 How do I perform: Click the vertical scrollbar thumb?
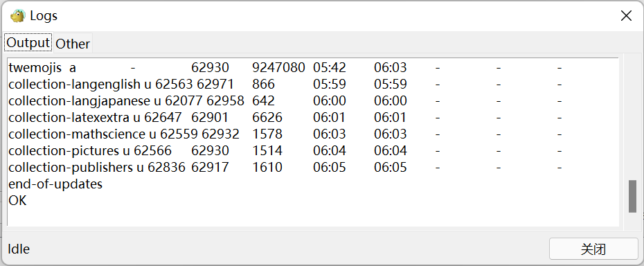click(x=632, y=196)
